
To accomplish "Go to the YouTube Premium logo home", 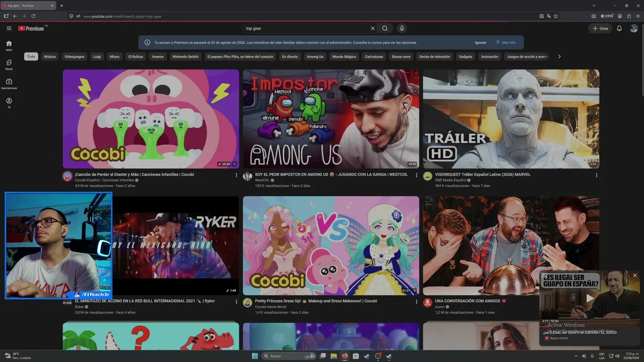I will point(32,29).
